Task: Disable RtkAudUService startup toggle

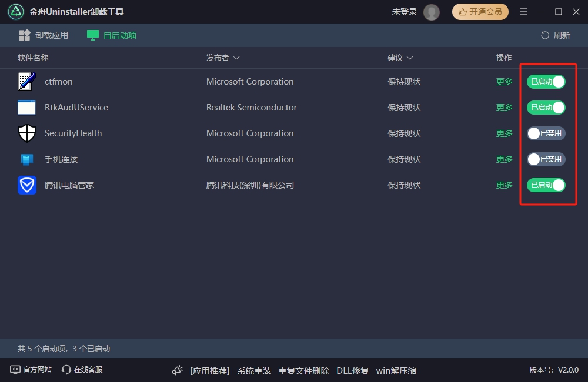Action: [x=546, y=107]
